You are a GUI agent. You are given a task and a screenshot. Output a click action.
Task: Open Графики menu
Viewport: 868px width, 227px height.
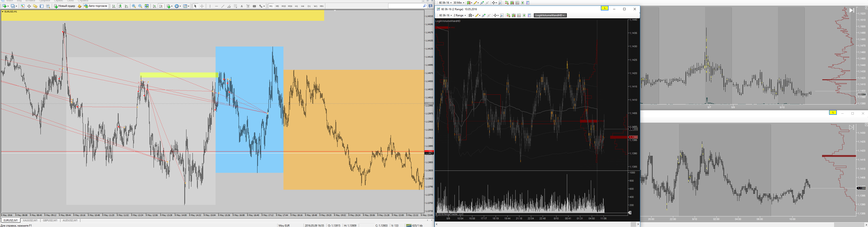[x=44, y=1]
